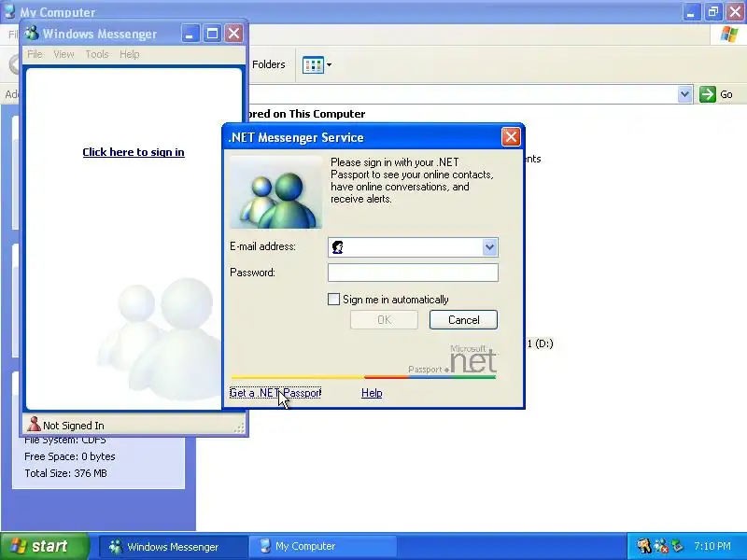747x560 pixels.
Task: Click the Messenger buddies image in dialog
Action: click(x=275, y=192)
